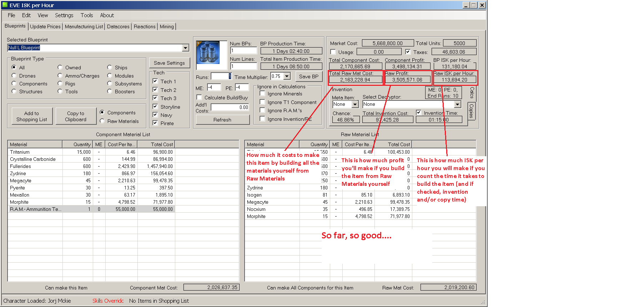Switch to the Manufacturing List tab
This screenshot has height=307, width=644.
[x=84, y=26]
